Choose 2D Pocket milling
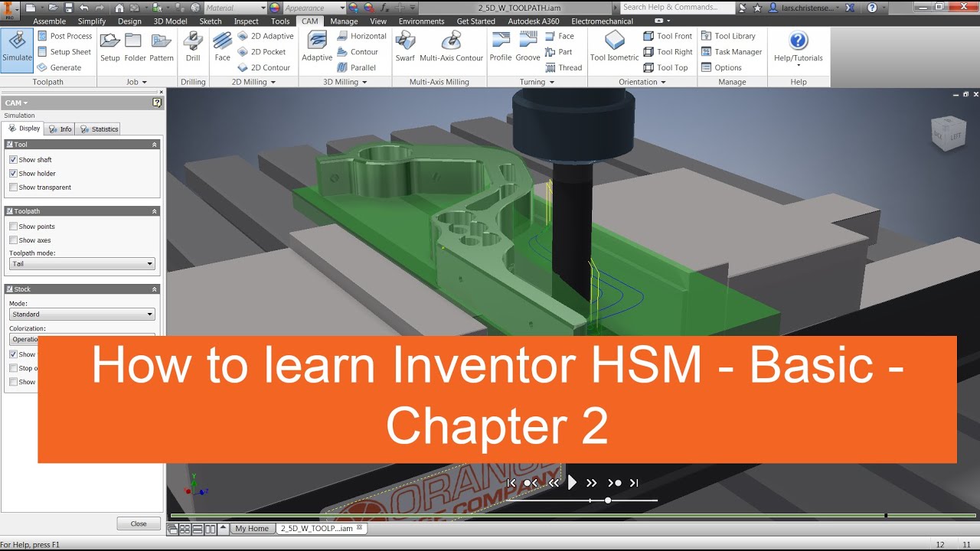Viewport: 980px width, 551px height. pyautogui.click(x=261, y=52)
